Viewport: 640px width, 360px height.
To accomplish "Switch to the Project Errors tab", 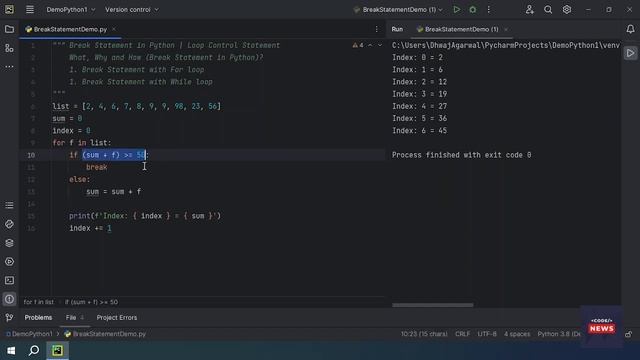I will coord(117,318).
